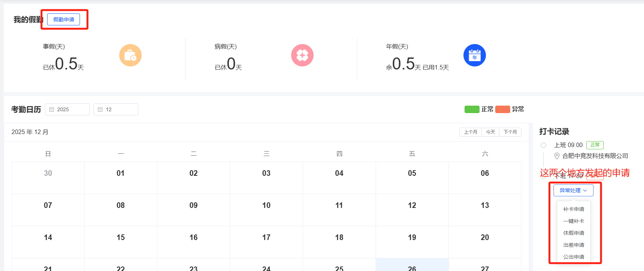Click the 假勤申请 button
Image resolution: width=644 pixels, height=271 pixels.
click(x=64, y=19)
